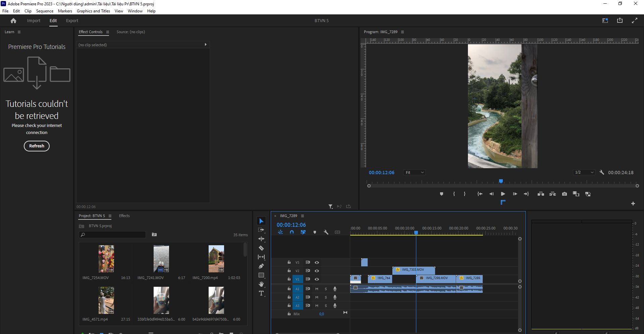The image size is (644, 334).
Task: Go to Home screen icon
Action: tap(13, 21)
